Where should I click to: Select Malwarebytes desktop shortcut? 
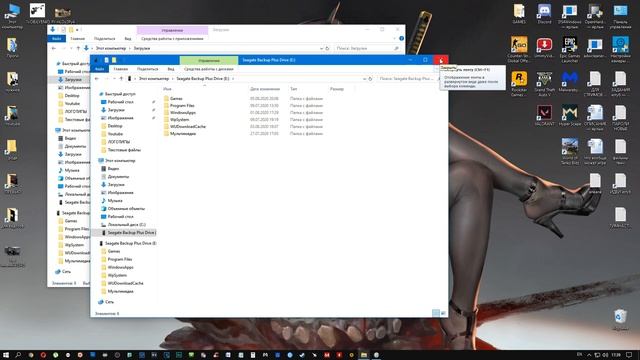tap(569, 82)
